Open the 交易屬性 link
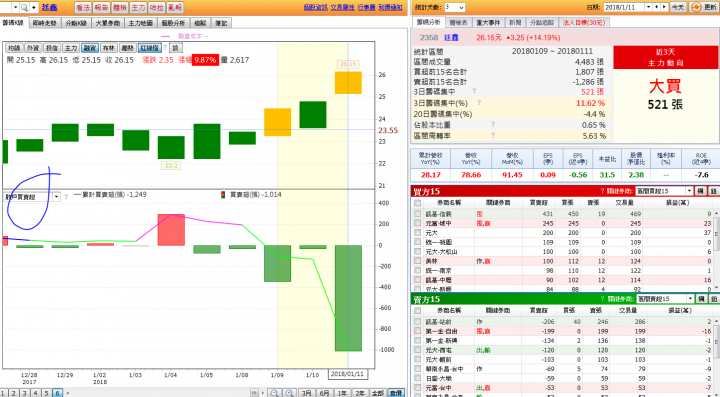 click(343, 7)
